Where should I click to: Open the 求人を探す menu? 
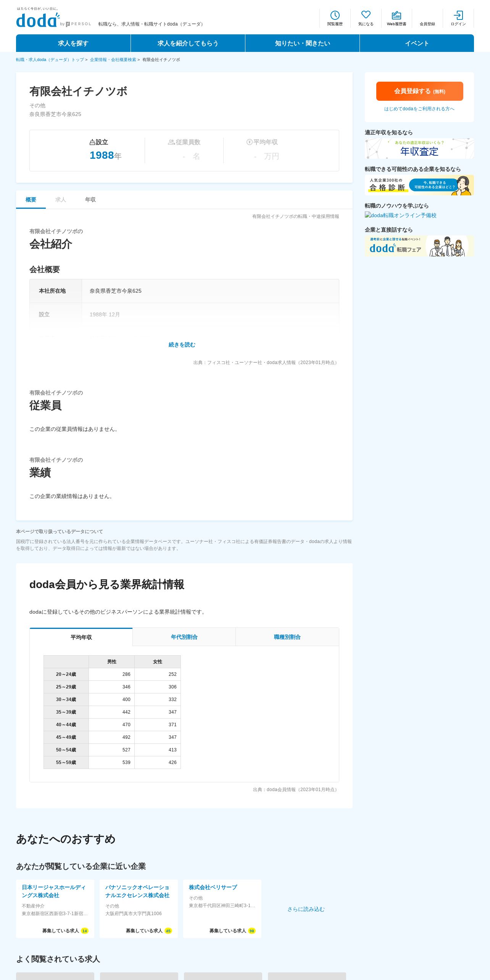click(73, 43)
